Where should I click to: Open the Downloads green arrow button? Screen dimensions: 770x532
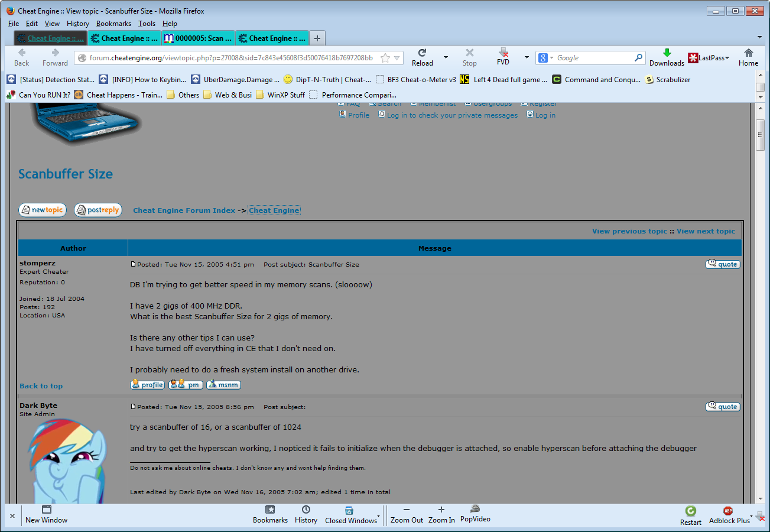click(x=667, y=57)
